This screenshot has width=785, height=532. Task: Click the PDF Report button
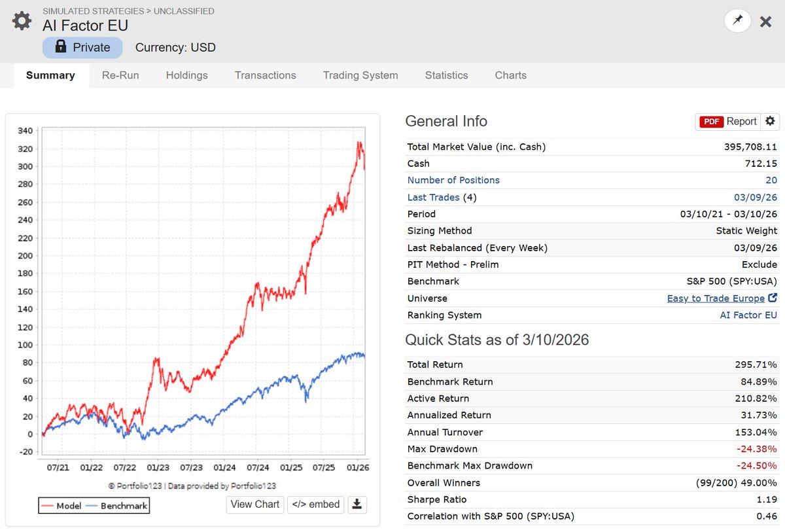point(728,121)
